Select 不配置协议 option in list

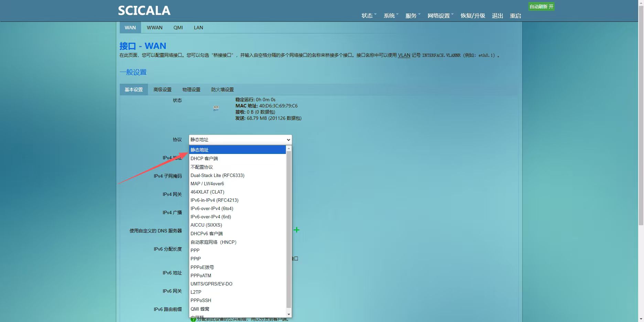pos(202,167)
